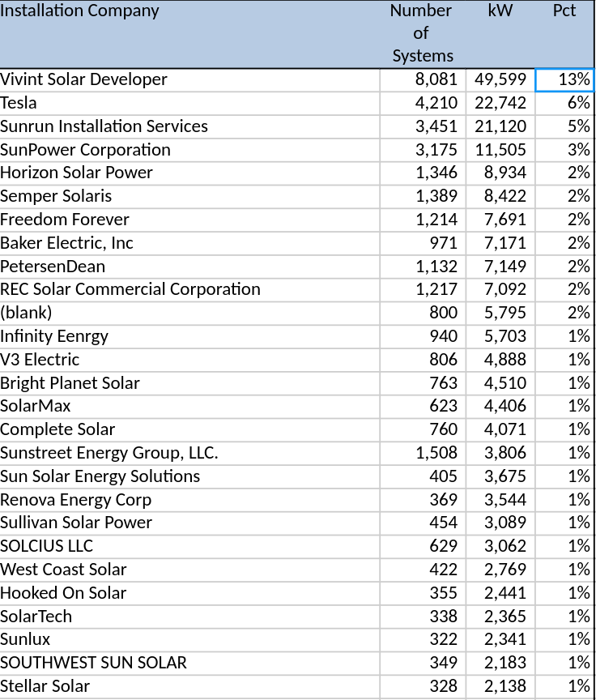Click the 8,934 kW cell
This screenshot has width=596, height=700.
500,173
